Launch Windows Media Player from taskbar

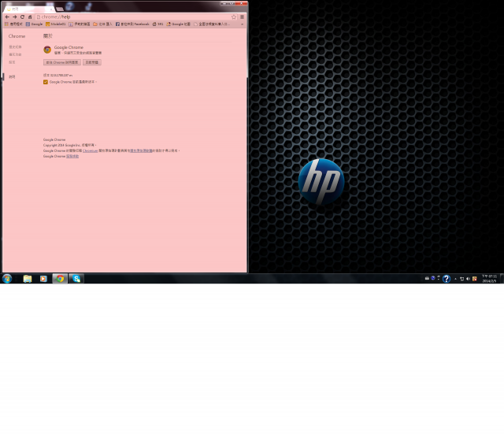pyautogui.click(x=43, y=278)
